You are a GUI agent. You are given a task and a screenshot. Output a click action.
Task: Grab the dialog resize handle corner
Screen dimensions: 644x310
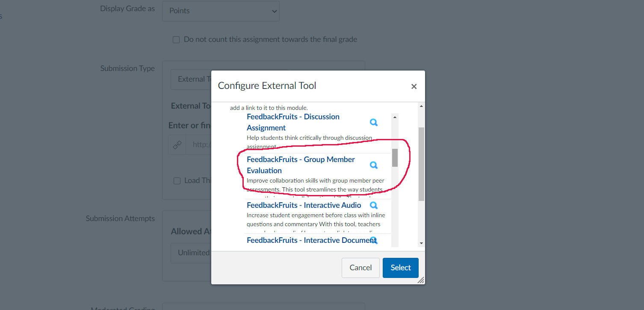coord(421,280)
